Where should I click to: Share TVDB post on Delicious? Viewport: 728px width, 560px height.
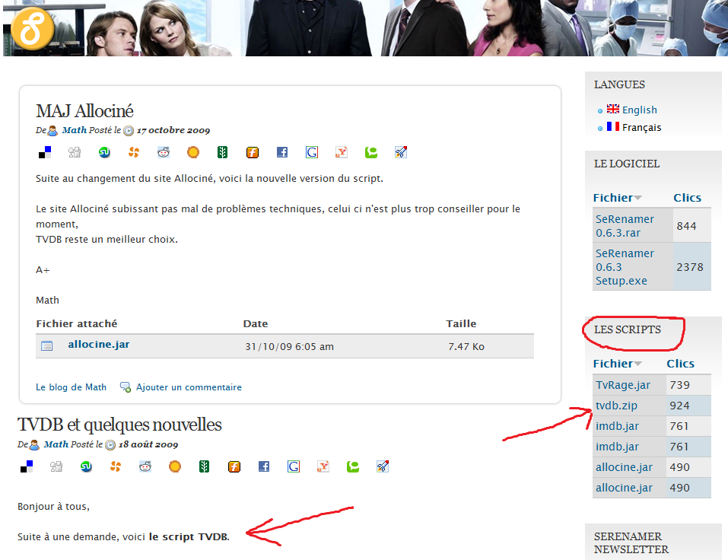[x=27, y=466]
